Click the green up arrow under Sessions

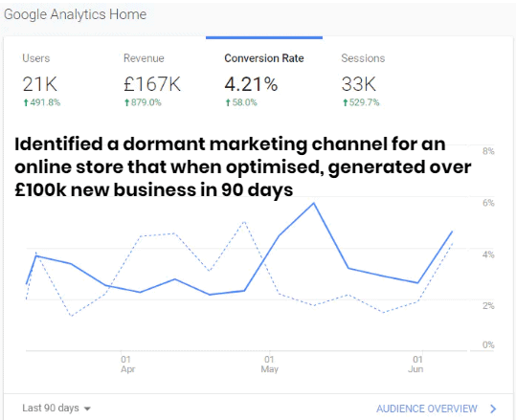click(x=345, y=102)
